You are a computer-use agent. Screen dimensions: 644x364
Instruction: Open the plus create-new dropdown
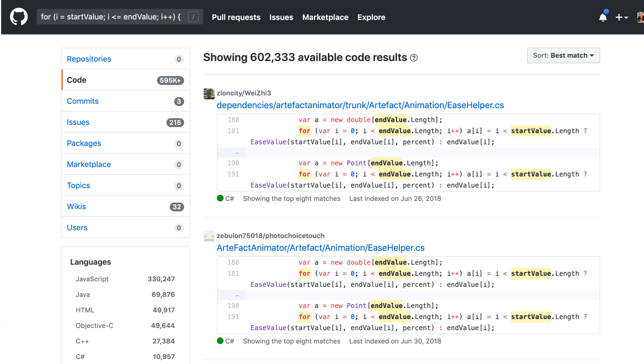[x=621, y=17]
